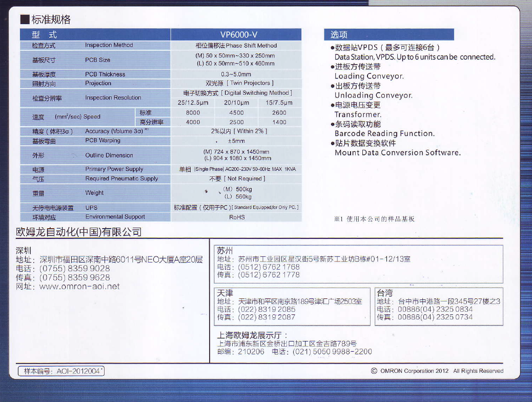Screen dimensions: 532x402
Task: Click the 样本编号 AOI-2012004 box
Action: tap(61, 371)
